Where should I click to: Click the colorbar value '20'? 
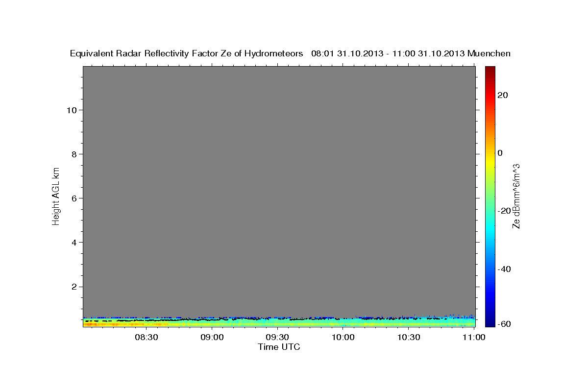tap(503, 95)
